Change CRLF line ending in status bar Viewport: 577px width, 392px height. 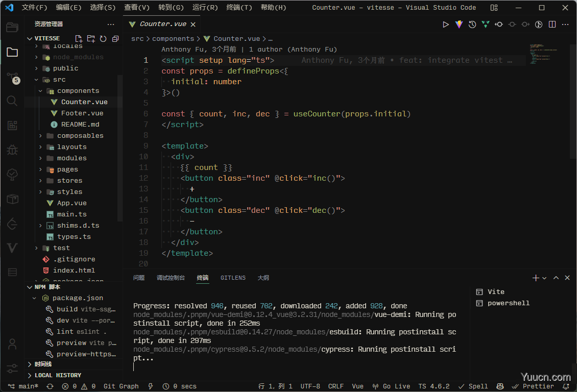tap(335, 386)
